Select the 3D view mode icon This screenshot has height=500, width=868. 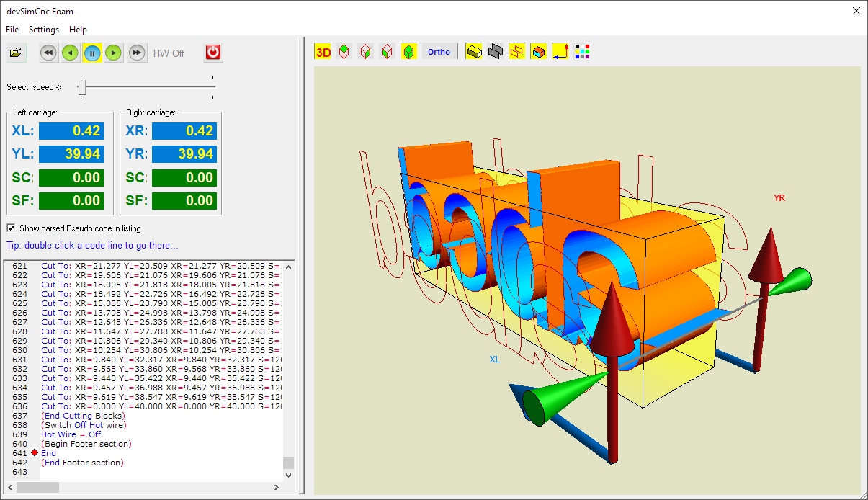(x=323, y=52)
